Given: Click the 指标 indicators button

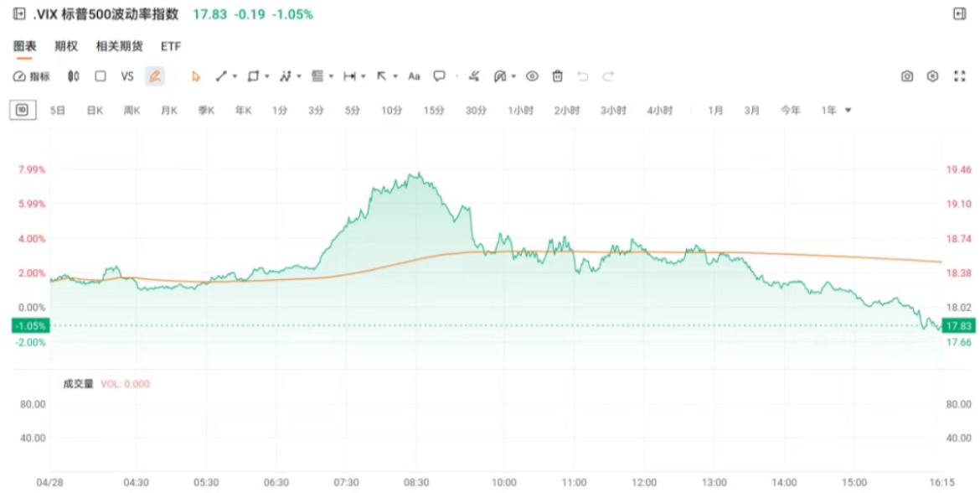Looking at the screenshot, I should click(32, 76).
